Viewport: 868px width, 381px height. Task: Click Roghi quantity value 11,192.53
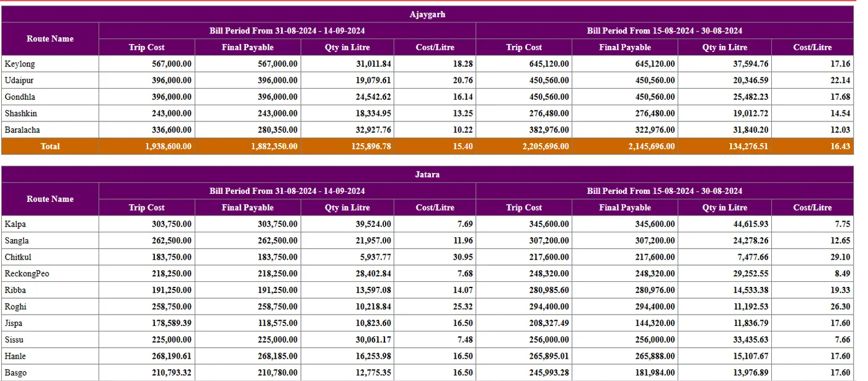[751, 307]
